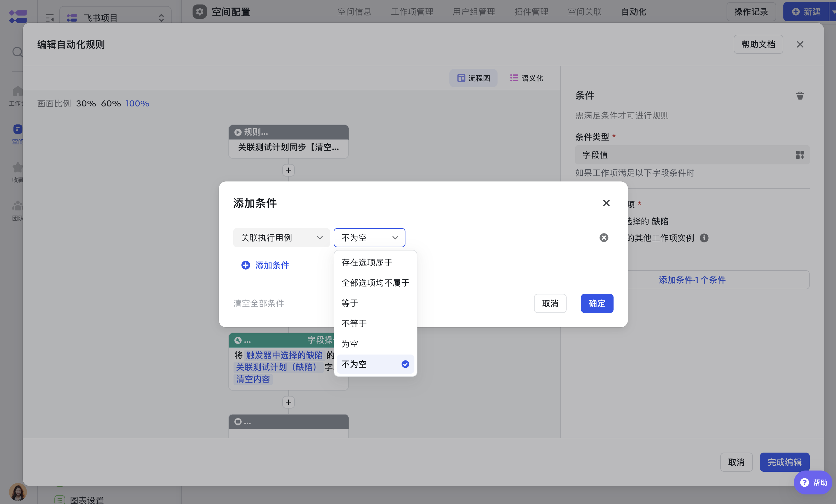Click 清空全部条件

[259, 303]
